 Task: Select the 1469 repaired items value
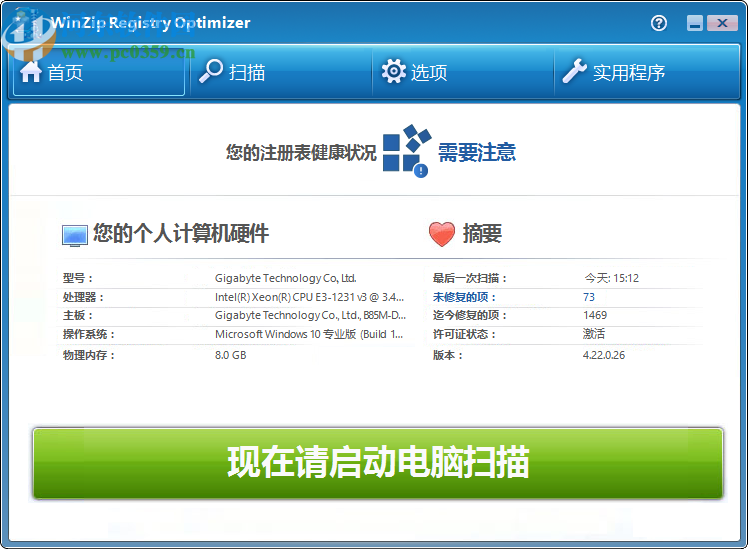click(x=595, y=315)
